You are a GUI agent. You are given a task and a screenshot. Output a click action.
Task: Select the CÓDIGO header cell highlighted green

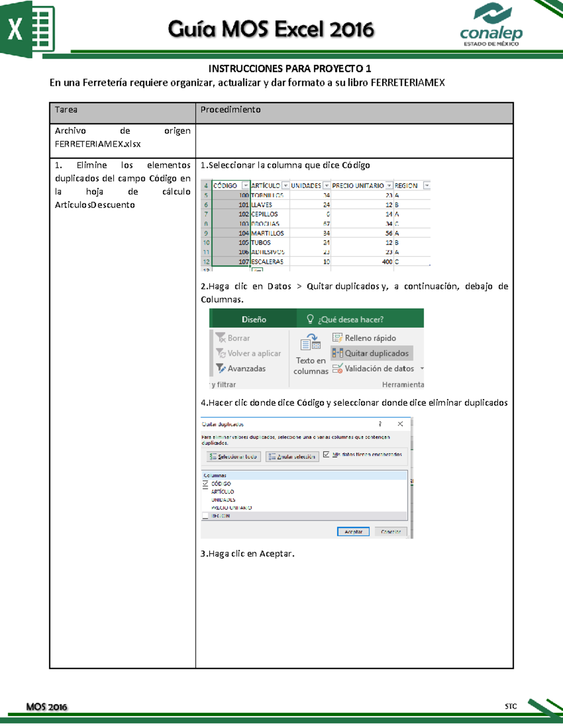[x=224, y=186]
